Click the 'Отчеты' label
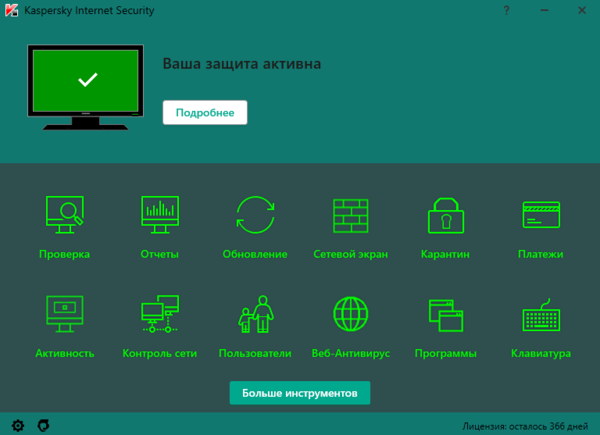600x435 pixels. click(160, 254)
